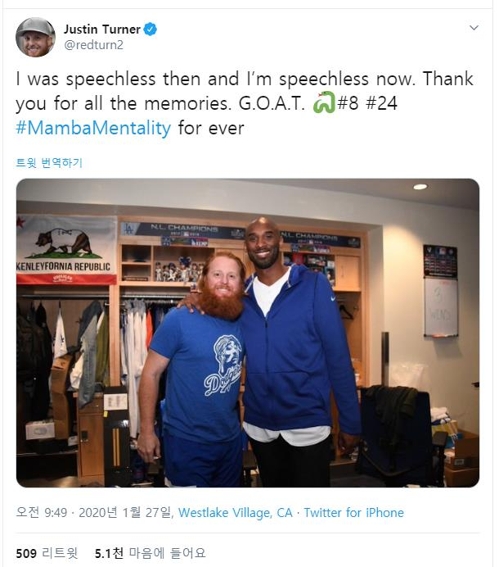Click the 오전 9:49 timestamp
499x567 pixels.
pyautogui.click(x=42, y=512)
